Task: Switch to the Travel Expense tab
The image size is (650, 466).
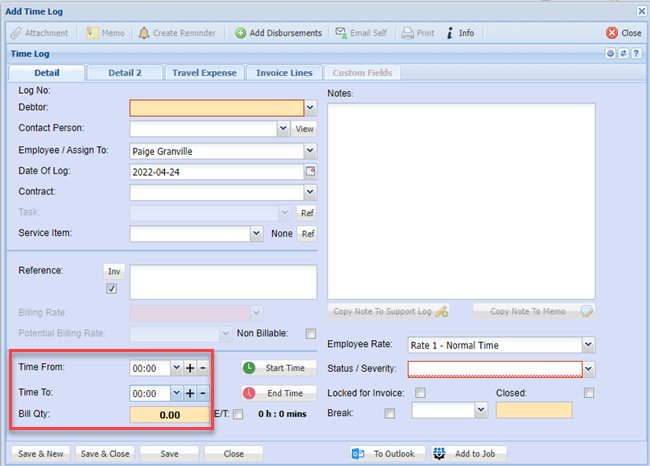Action: pyautogui.click(x=206, y=73)
